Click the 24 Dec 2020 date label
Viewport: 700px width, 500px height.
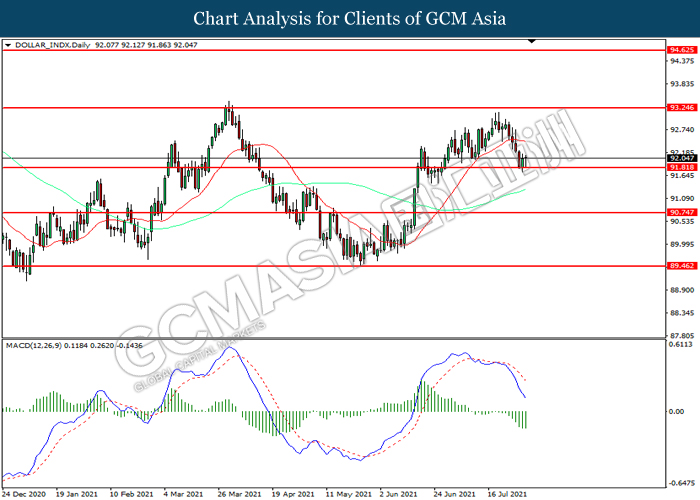pos(24,494)
